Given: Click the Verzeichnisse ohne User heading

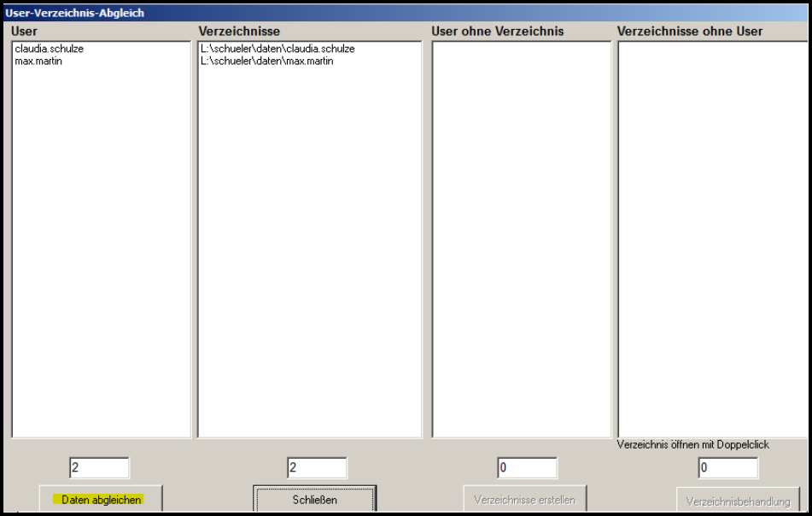Looking at the screenshot, I should [689, 32].
